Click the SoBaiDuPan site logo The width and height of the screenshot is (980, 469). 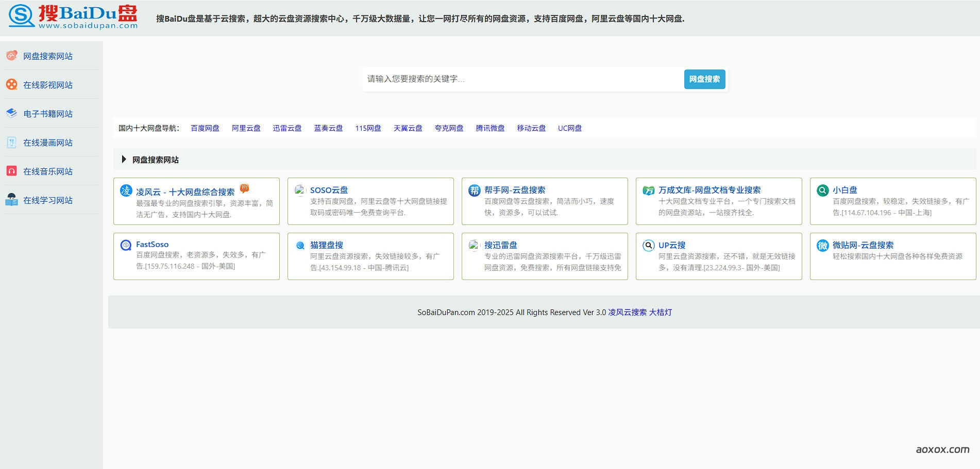[73, 17]
